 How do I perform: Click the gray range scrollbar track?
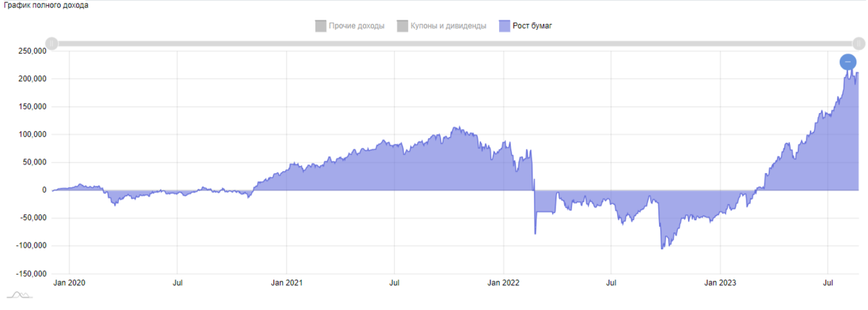(454, 43)
